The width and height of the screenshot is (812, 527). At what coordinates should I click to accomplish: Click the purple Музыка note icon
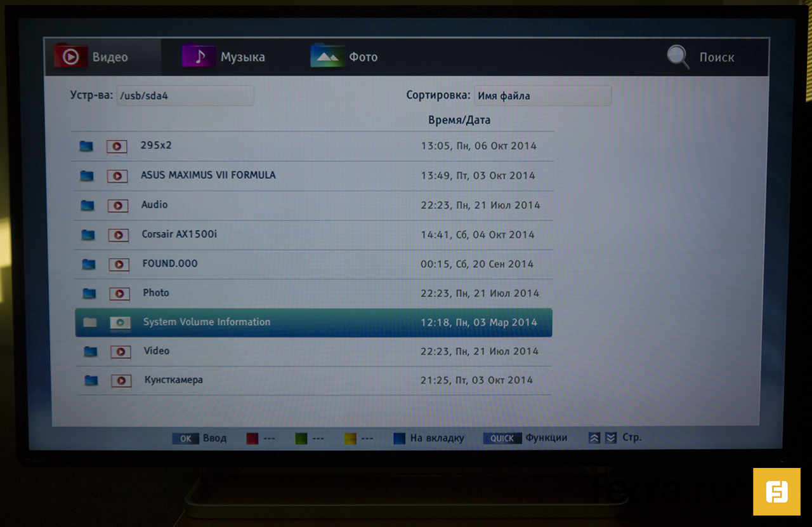pos(199,56)
